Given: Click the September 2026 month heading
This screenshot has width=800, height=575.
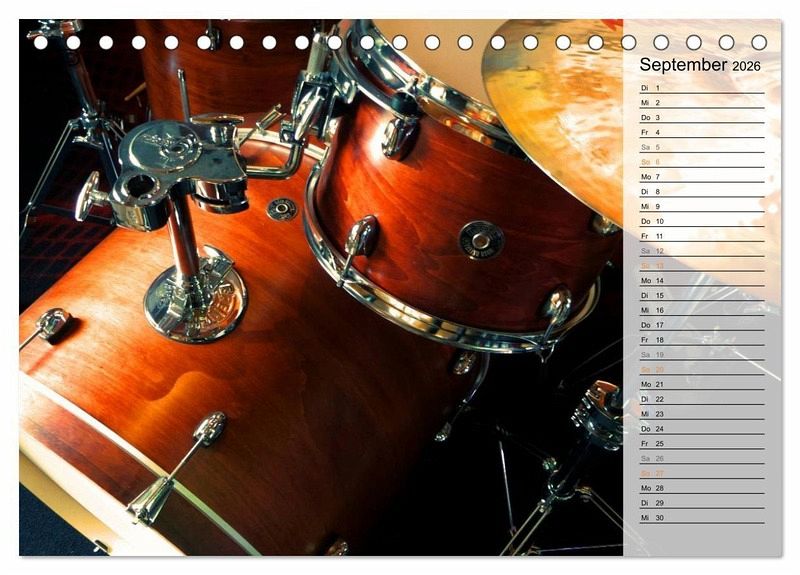Looking at the screenshot, I should click(x=700, y=65).
